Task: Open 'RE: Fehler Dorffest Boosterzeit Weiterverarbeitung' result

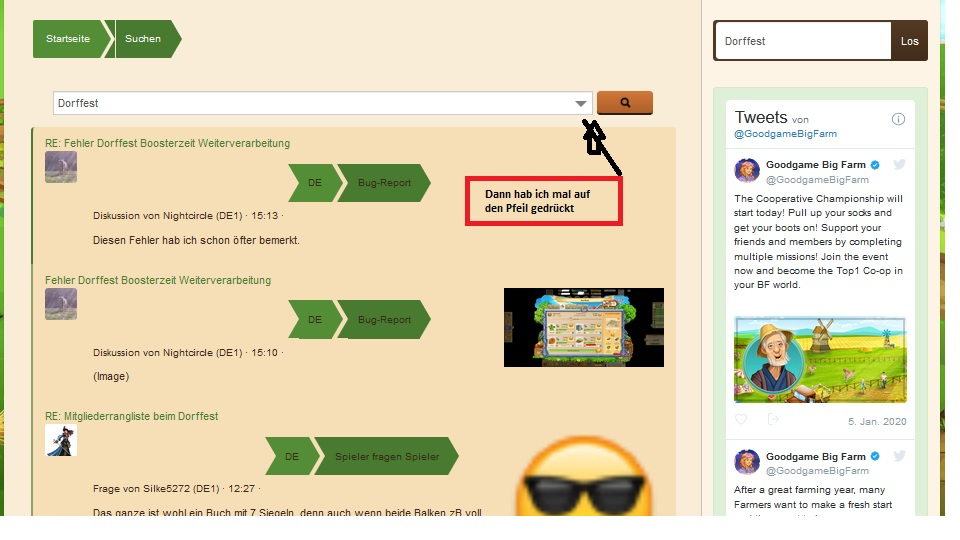Action: click(167, 143)
